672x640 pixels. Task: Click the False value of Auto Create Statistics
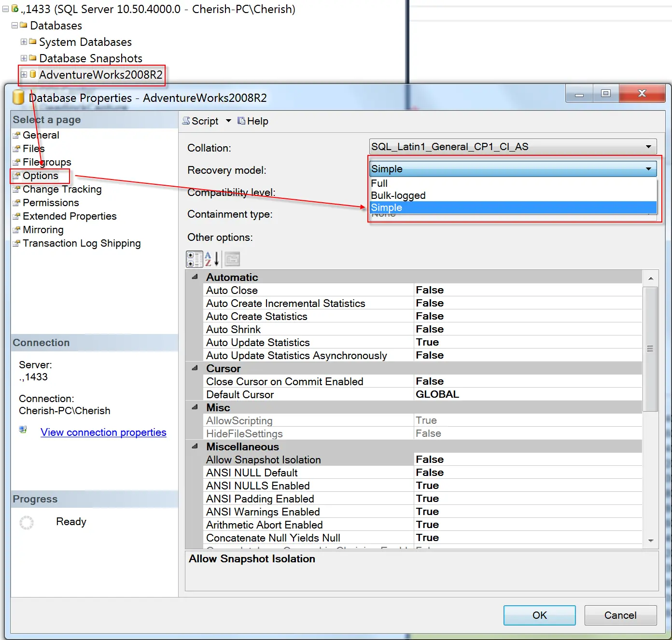click(430, 316)
